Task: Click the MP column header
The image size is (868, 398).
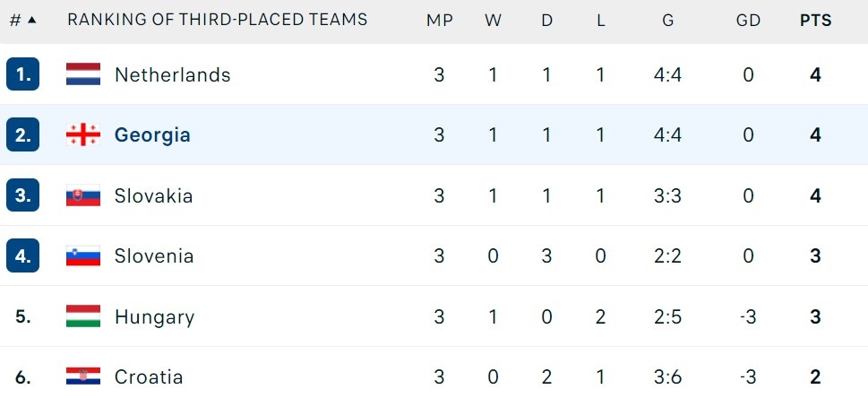Action: coord(439,21)
